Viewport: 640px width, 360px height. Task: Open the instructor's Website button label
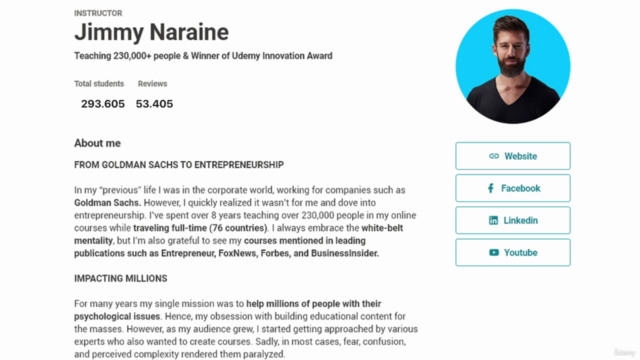point(520,156)
